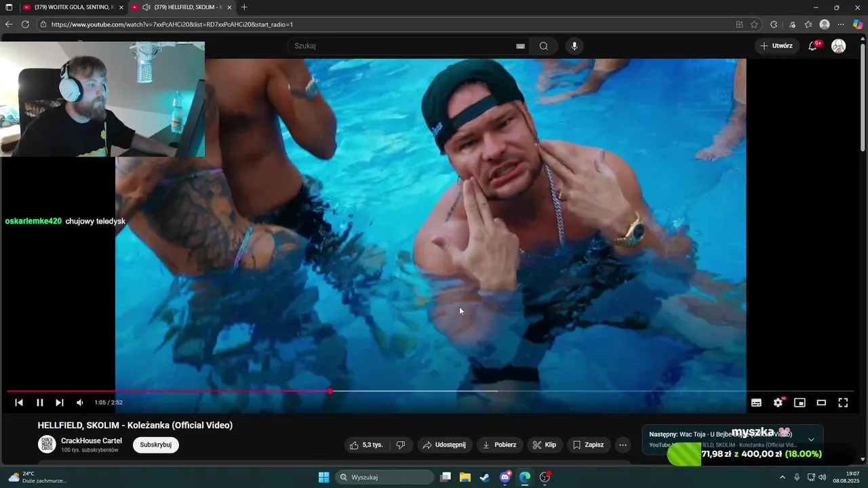Open the clock and calendar 19:07
This screenshot has height=488, width=868.
click(847, 477)
